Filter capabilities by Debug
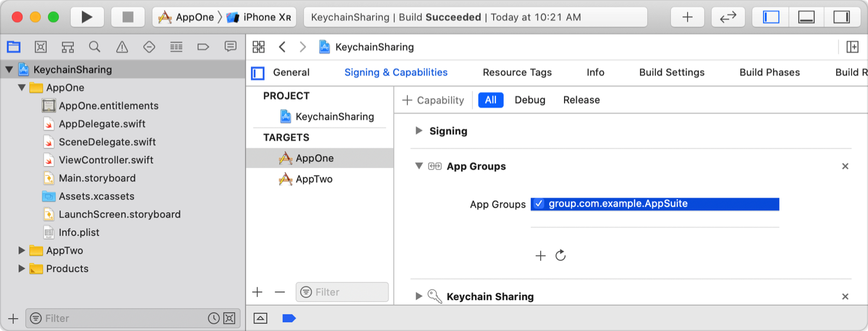The height and width of the screenshot is (331, 868). (x=530, y=100)
